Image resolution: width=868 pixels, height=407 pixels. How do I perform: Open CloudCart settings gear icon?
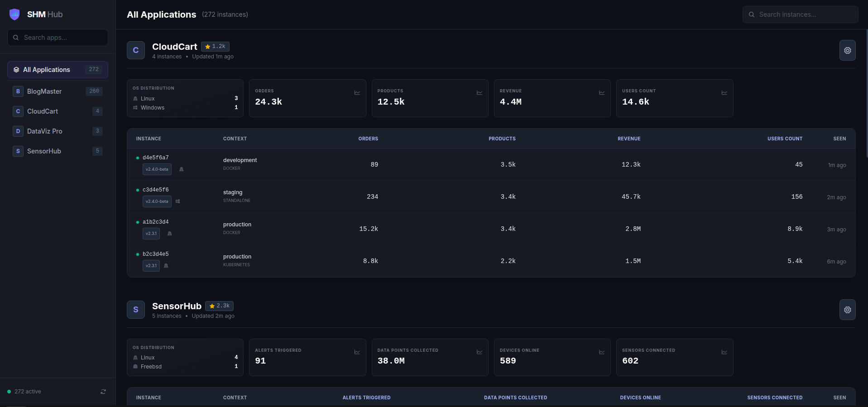point(847,51)
